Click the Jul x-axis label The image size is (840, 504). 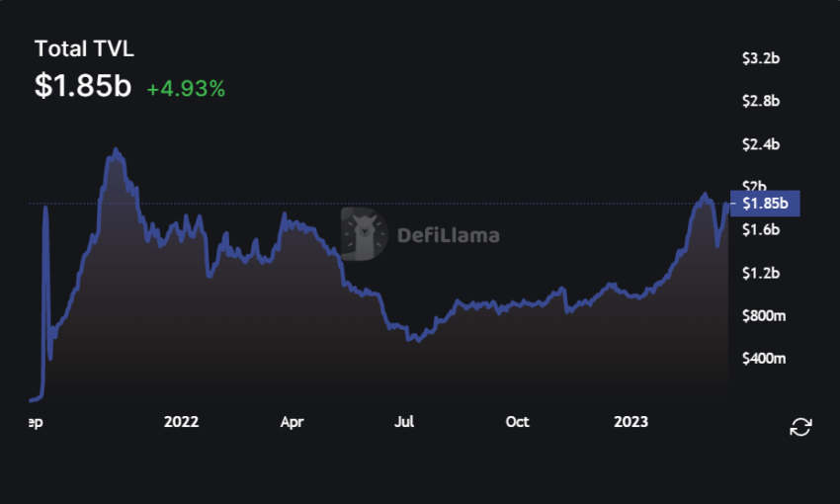click(404, 422)
